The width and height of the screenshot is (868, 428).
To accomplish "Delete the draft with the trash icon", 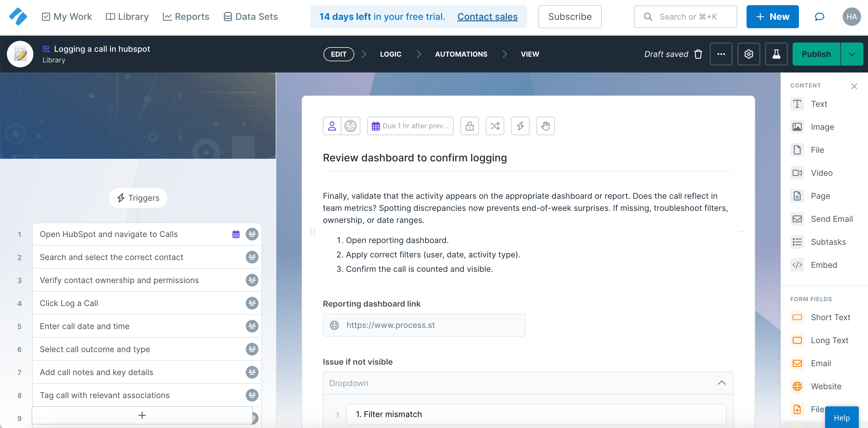I will pyautogui.click(x=698, y=54).
